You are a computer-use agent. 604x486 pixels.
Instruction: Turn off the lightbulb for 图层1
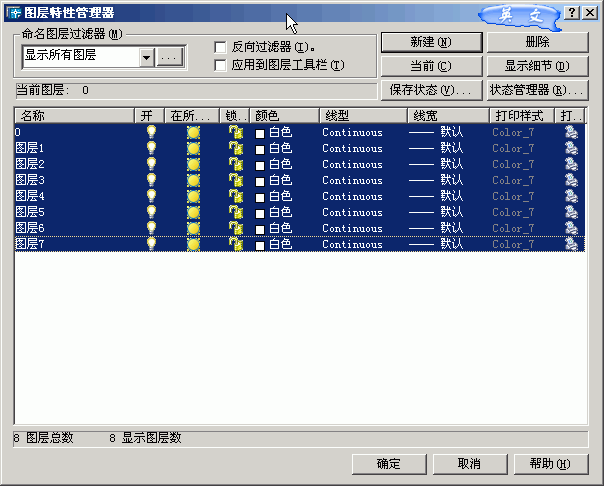pyautogui.click(x=151, y=148)
